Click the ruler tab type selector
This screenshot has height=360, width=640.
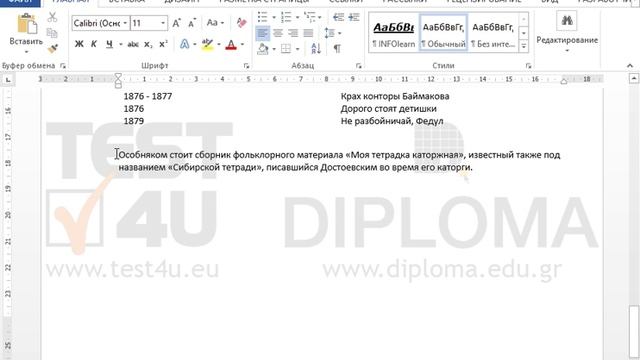8,80
